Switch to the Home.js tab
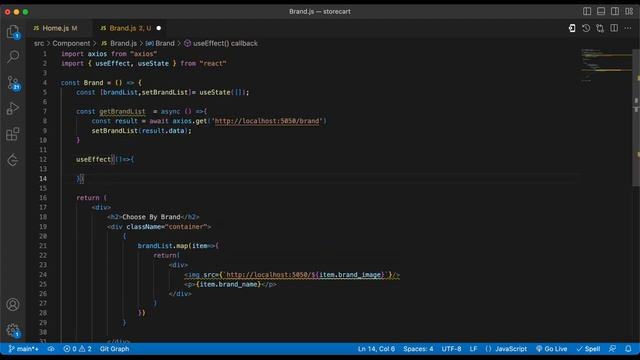640x360 pixels. point(55,28)
